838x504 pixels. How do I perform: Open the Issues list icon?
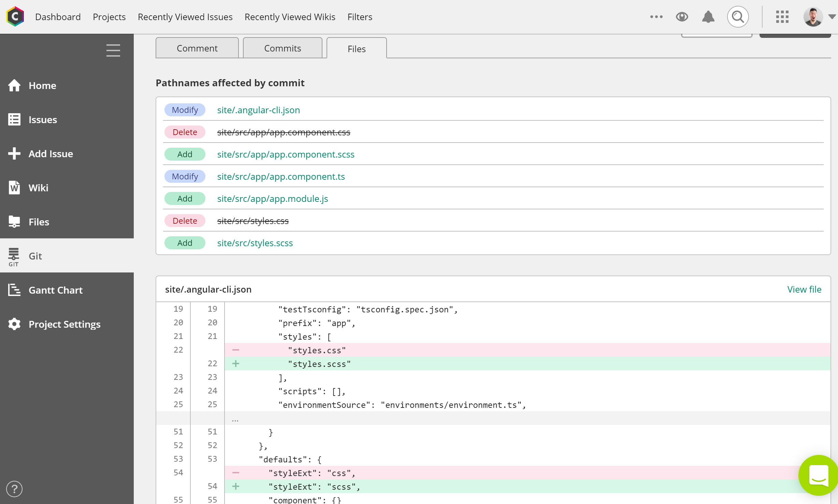click(14, 119)
